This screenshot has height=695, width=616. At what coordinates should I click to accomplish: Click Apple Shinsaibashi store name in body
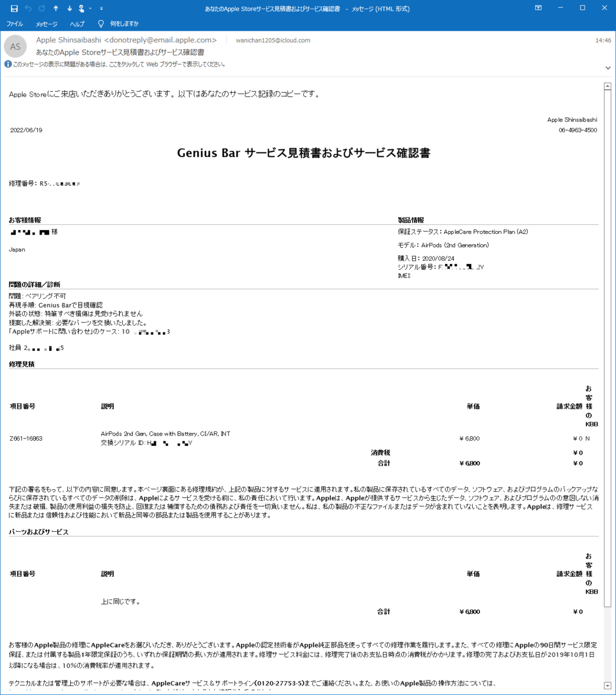pos(572,120)
